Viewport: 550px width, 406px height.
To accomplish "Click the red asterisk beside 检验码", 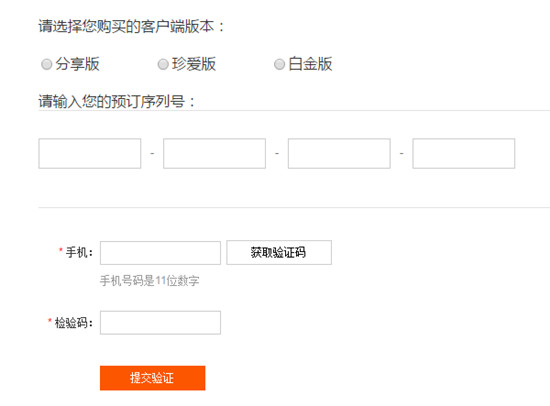I will pyautogui.click(x=50, y=320).
